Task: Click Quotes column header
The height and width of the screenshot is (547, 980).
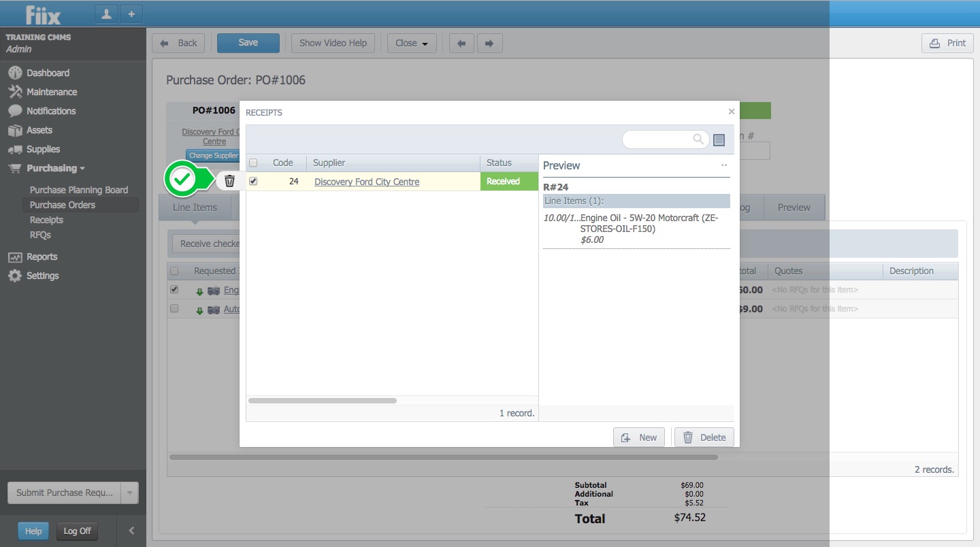Action: (x=826, y=271)
